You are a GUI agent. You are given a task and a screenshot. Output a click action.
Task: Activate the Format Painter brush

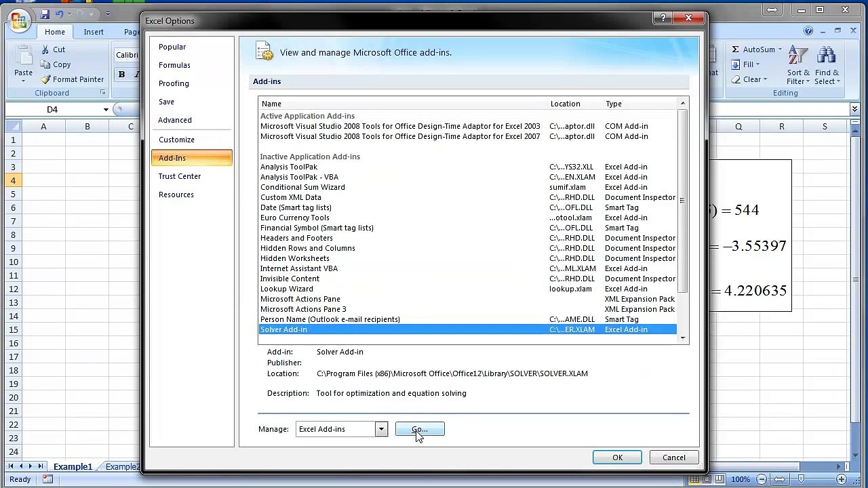click(x=45, y=79)
